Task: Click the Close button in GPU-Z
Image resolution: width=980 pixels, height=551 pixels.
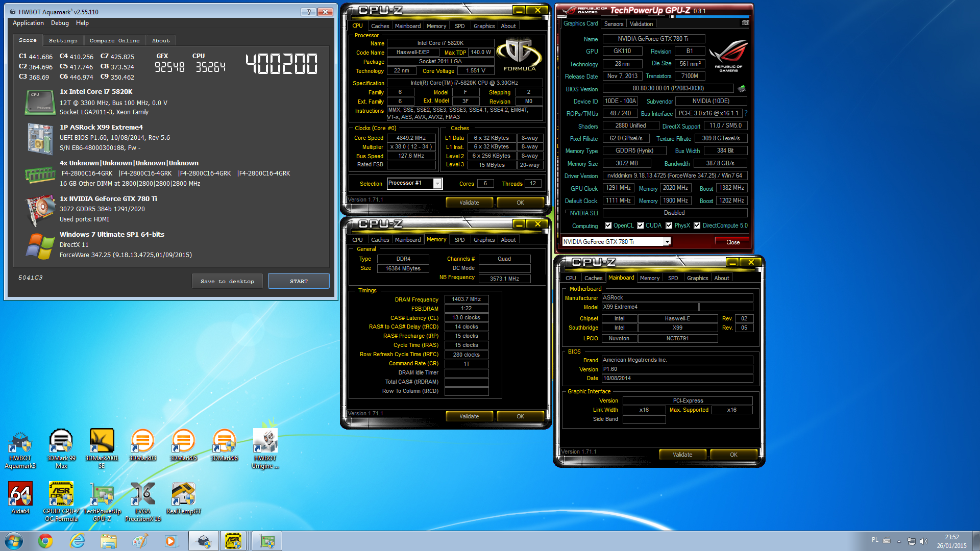Action: (x=732, y=242)
